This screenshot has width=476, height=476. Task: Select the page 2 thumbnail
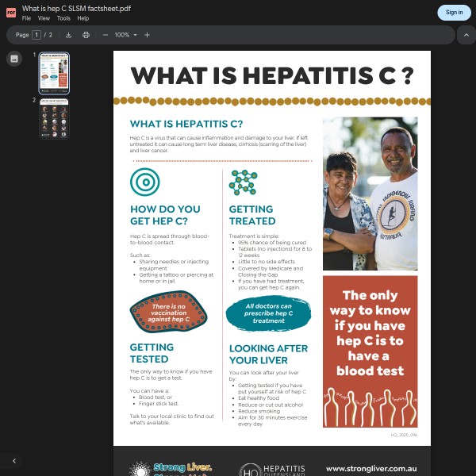point(55,119)
